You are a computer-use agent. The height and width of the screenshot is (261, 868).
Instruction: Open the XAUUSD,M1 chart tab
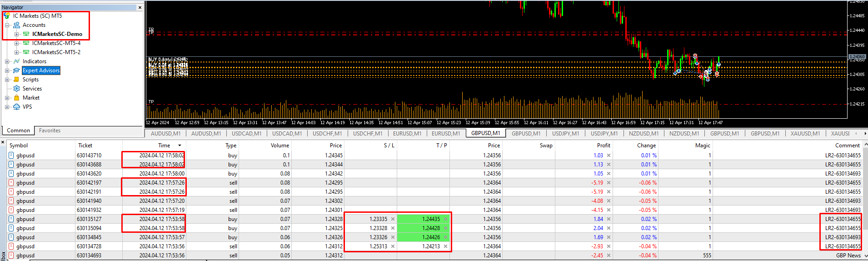[805, 133]
